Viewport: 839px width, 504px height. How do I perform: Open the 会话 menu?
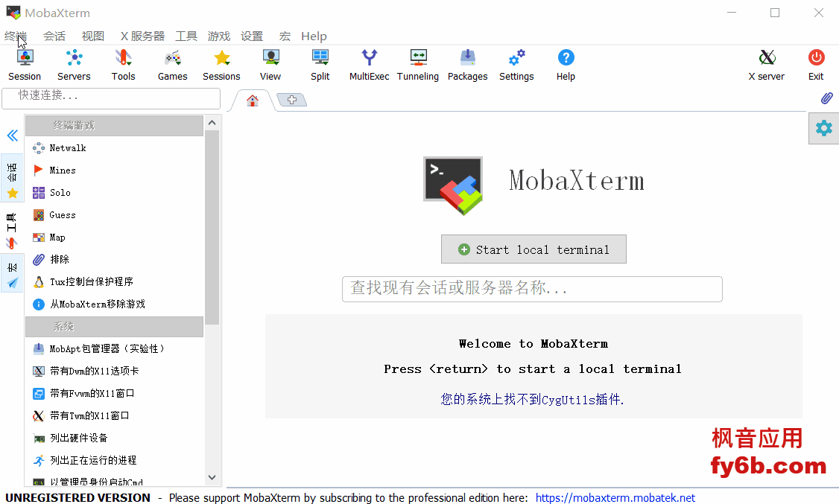[54, 36]
